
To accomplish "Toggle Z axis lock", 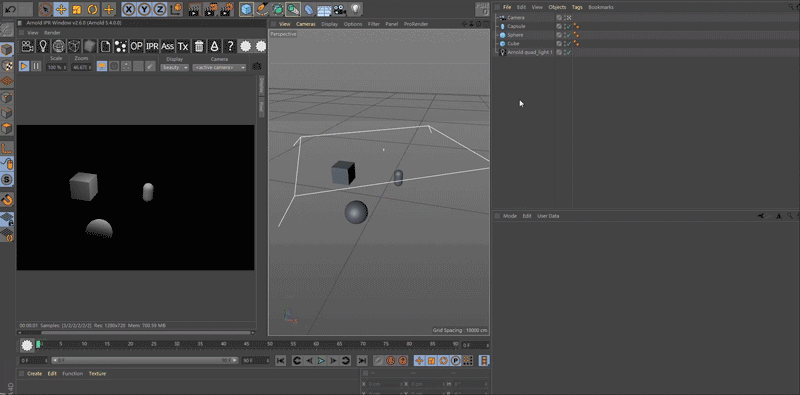I will 160,9.
